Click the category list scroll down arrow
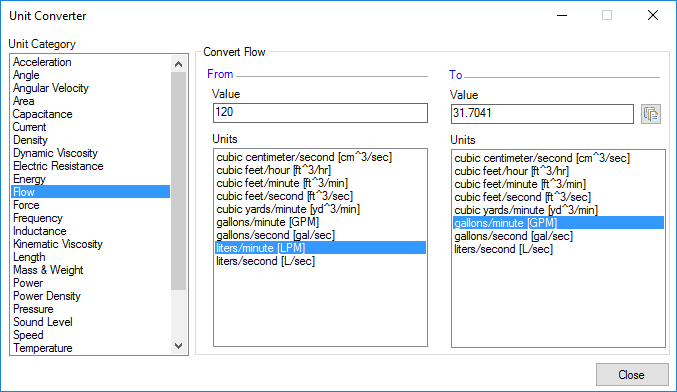677x392 pixels. (x=178, y=346)
